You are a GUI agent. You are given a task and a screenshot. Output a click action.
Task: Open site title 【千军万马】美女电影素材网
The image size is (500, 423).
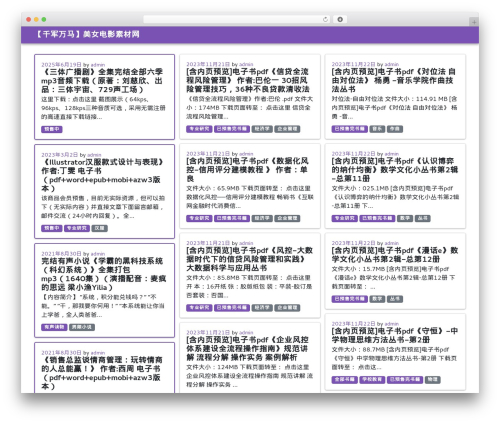[87, 34]
